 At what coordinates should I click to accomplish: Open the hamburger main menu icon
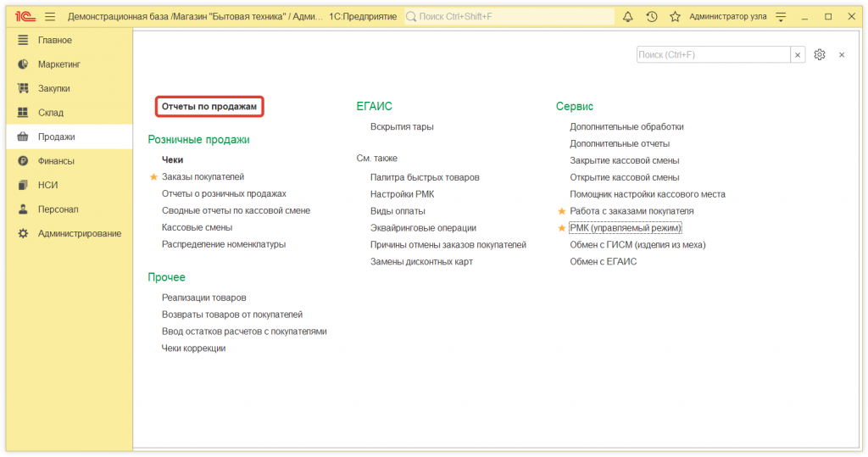[50, 17]
